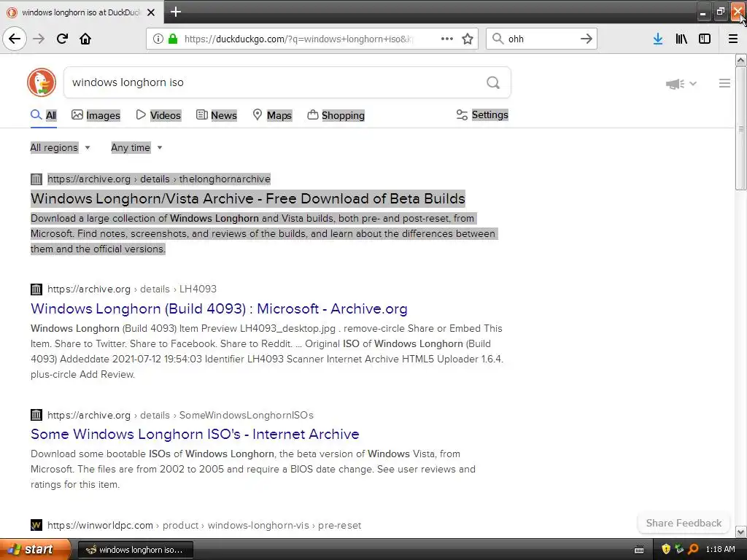The width and height of the screenshot is (747, 560).
Task: Click the scrollbar up arrow
Action: click(740, 60)
